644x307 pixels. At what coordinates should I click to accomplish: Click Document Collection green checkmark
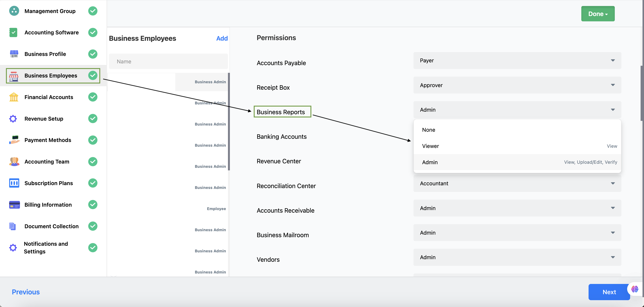pyautogui.click(x=93, y=226)
